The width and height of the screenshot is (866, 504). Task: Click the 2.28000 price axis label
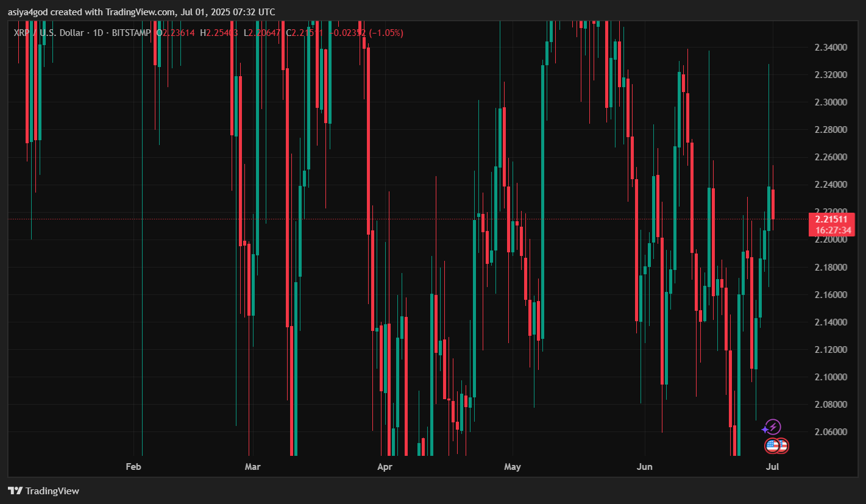point(831,130)
